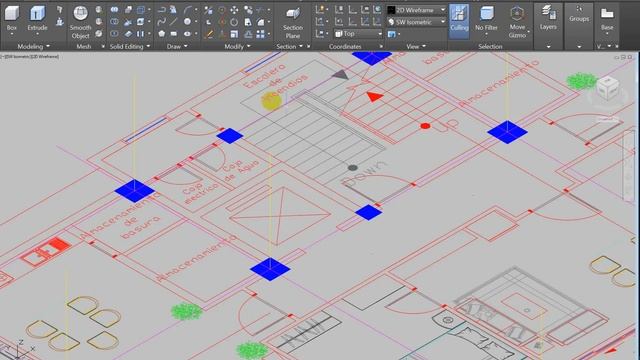Select the red arrow on the staircase
Viewport: 640px width, 360px height.
tap(374, 97)
